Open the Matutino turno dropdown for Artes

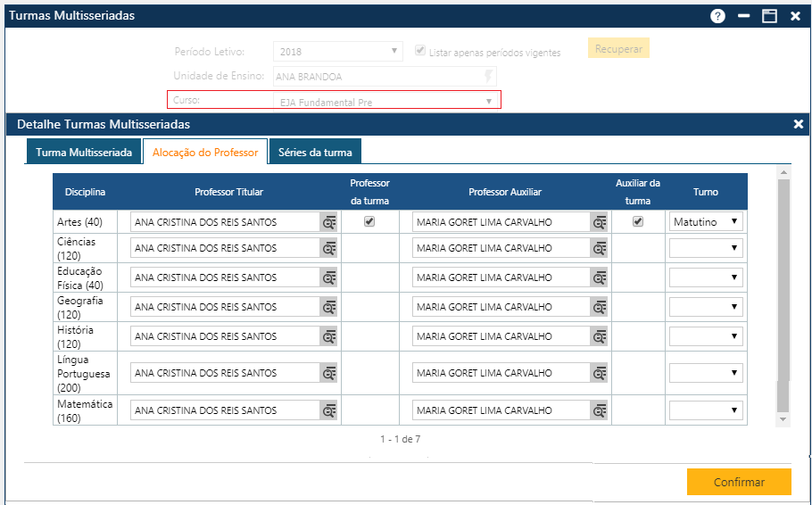[x=707, y=222]
